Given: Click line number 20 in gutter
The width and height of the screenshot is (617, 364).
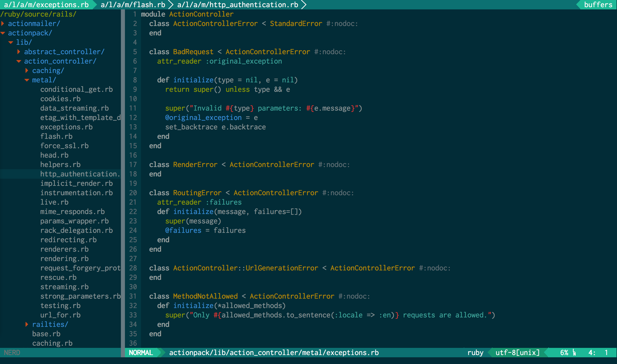Looking at the screenshot, I should pos(133,193).
